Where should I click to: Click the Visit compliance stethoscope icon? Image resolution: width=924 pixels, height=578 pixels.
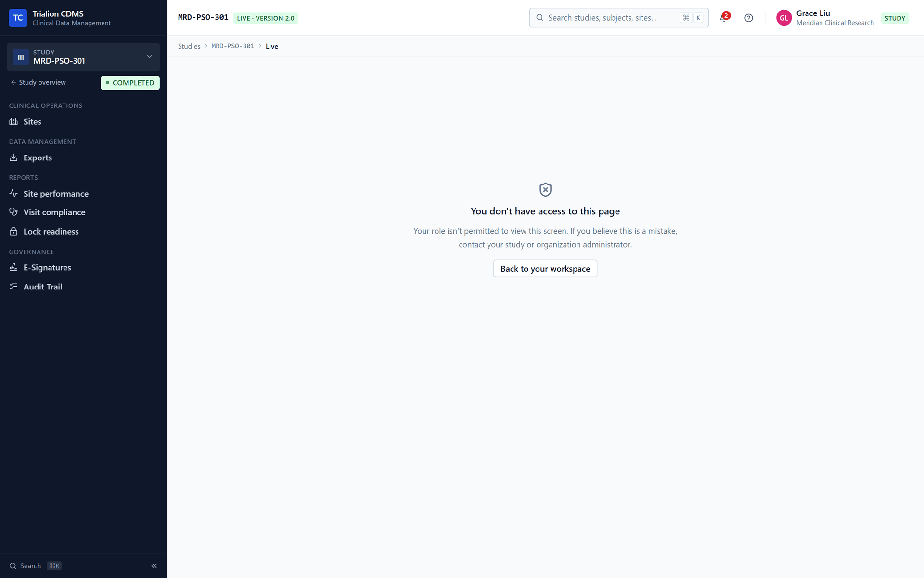13,212
